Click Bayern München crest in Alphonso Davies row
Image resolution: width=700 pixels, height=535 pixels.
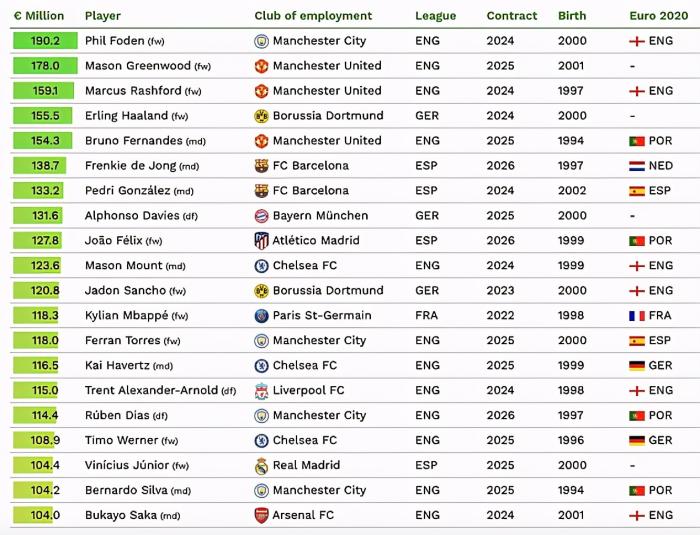262,216
